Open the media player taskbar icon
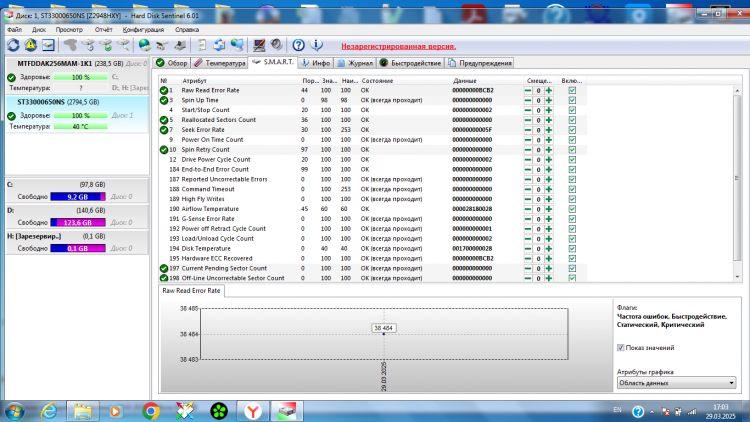 115,411
